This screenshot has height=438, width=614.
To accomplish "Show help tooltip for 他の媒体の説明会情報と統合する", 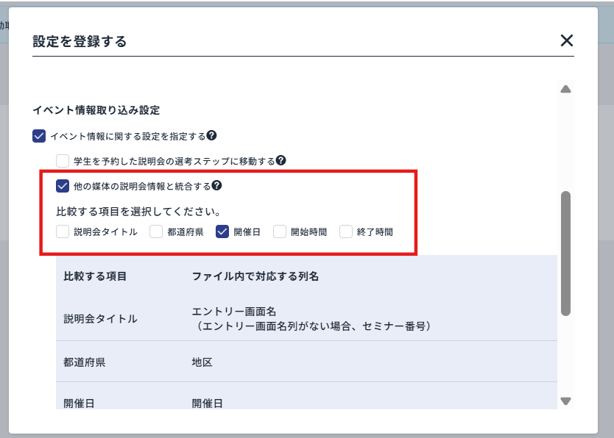I will coord(217,186).
